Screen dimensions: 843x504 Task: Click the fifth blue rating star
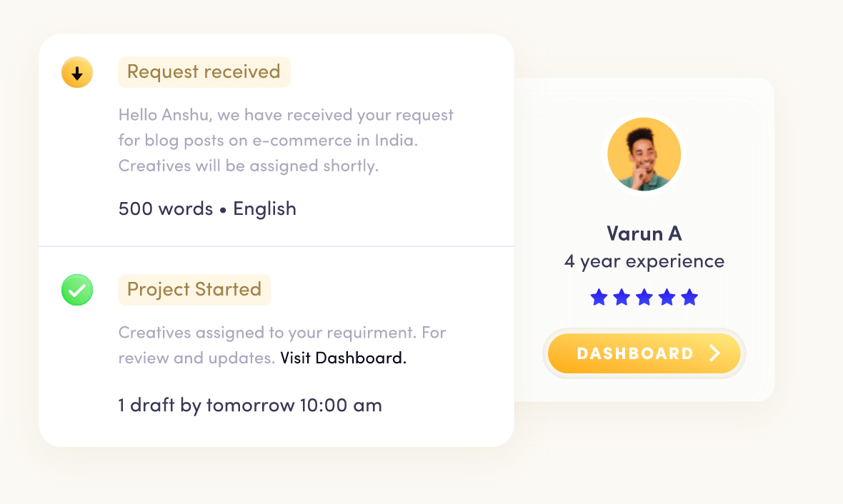(689, 298)
